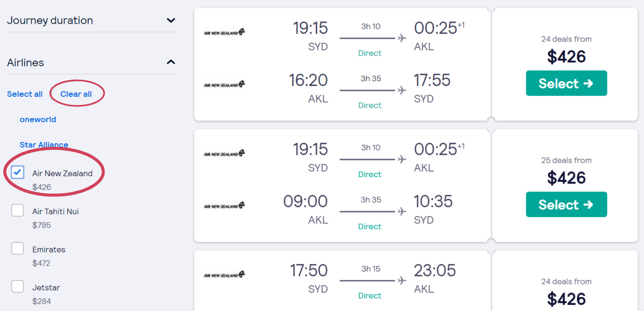Click plane icon on 09:00 AKL to SYD leg

click(x=402, y=211)
